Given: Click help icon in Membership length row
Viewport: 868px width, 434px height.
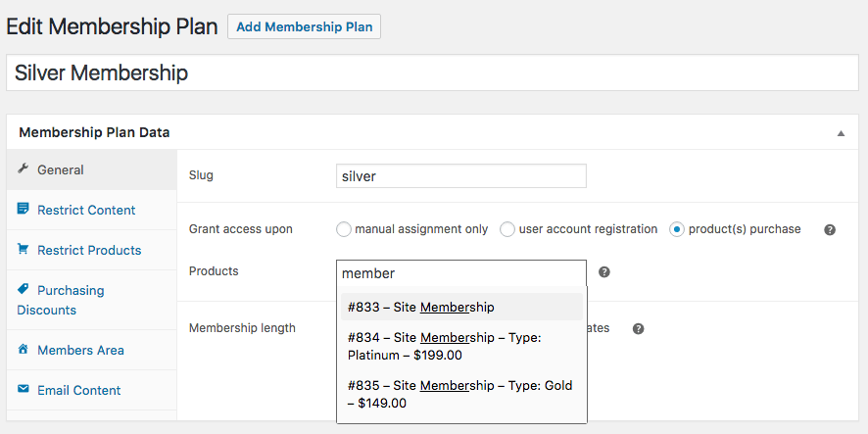Looking at the screenshot, I should pos(638,328).
